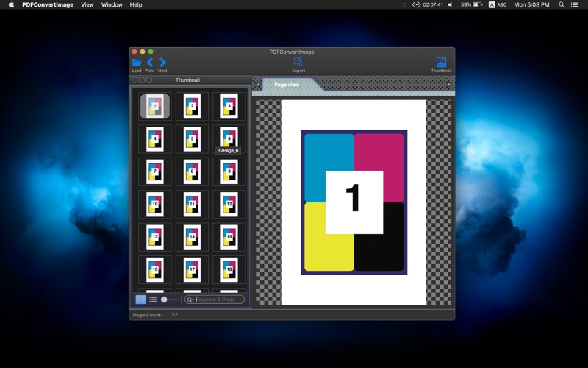Select page 18 thumbnail
Image resolution: width=588 pixels, height=368 pixels.
coord(229,269)
